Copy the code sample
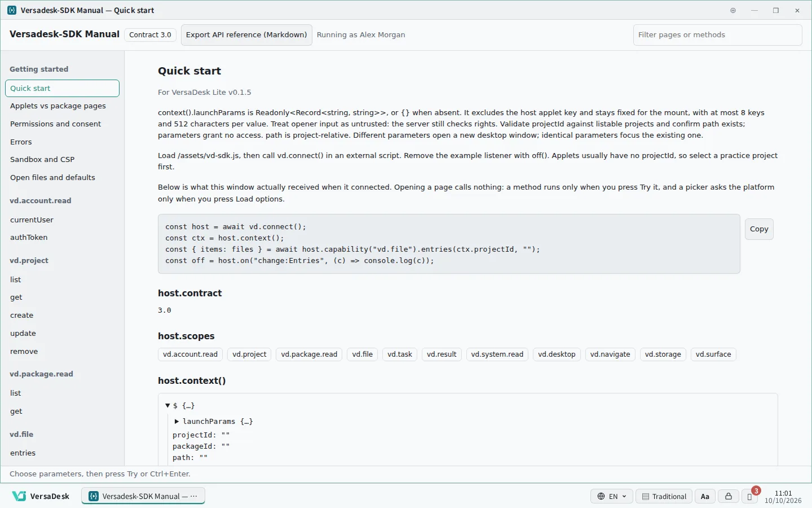This screenshot has width=812, height=508. click(x=759, y=229)
